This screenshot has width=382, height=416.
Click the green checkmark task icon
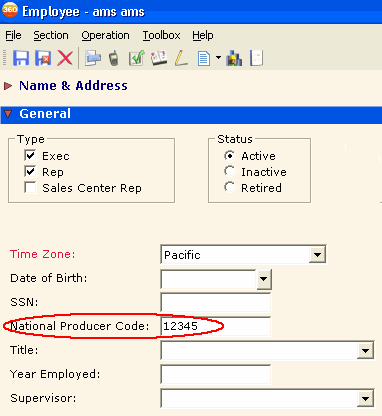137,58
